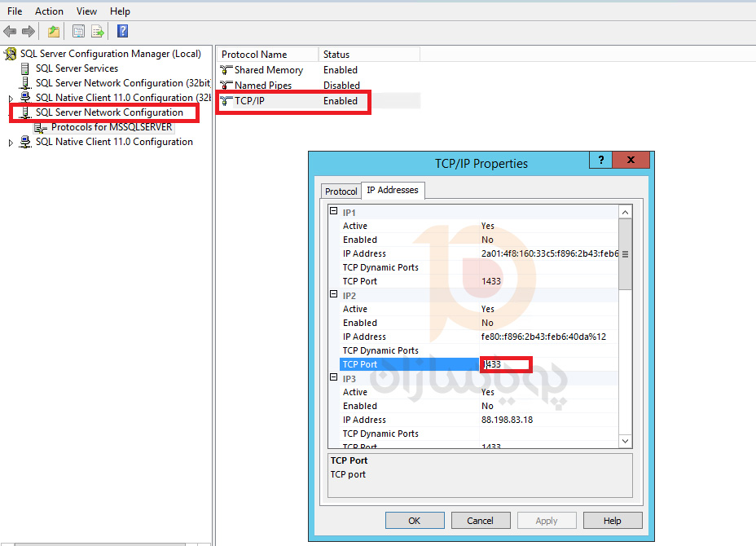Click the dialog's question mark help button
The image size is (756, 546).
coord(601,161)
